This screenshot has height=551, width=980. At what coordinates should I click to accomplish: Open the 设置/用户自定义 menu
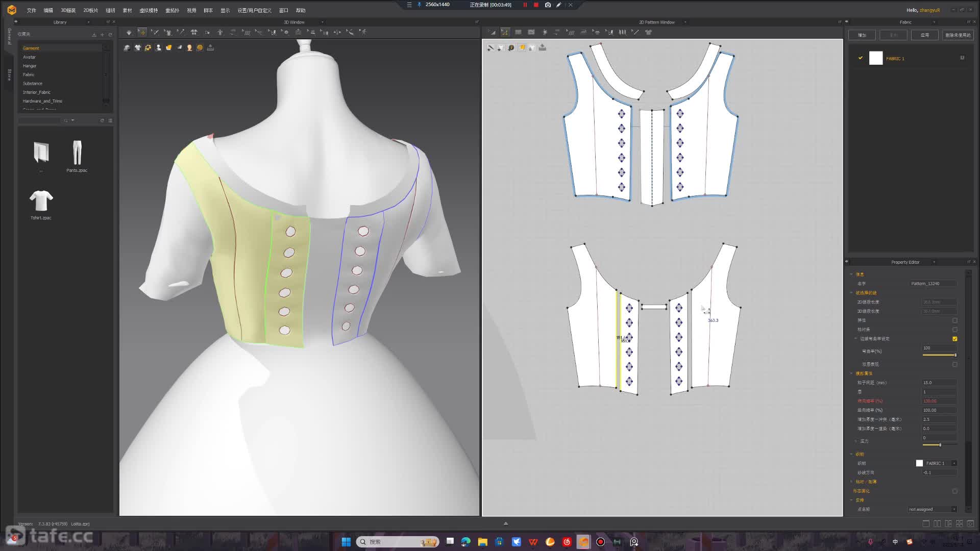[x=254, y=10]
